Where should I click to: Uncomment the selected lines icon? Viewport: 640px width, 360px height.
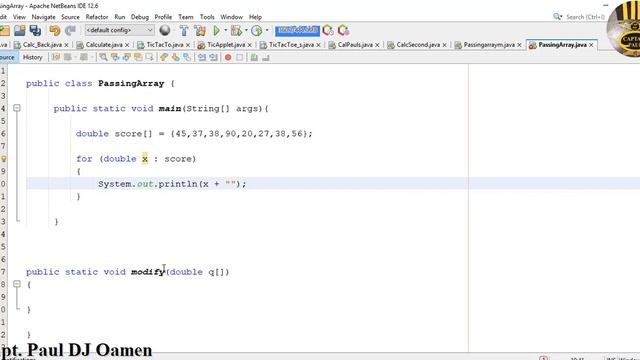tap(266, 57)
